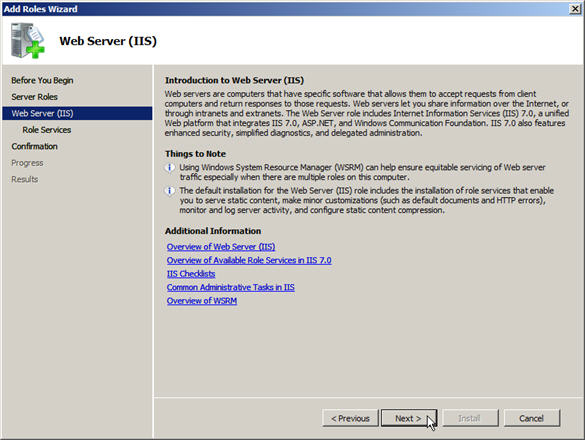Screen dimensions: 585x440
Task: Click the info icon beside WSRM note
Action: (170, 168)
